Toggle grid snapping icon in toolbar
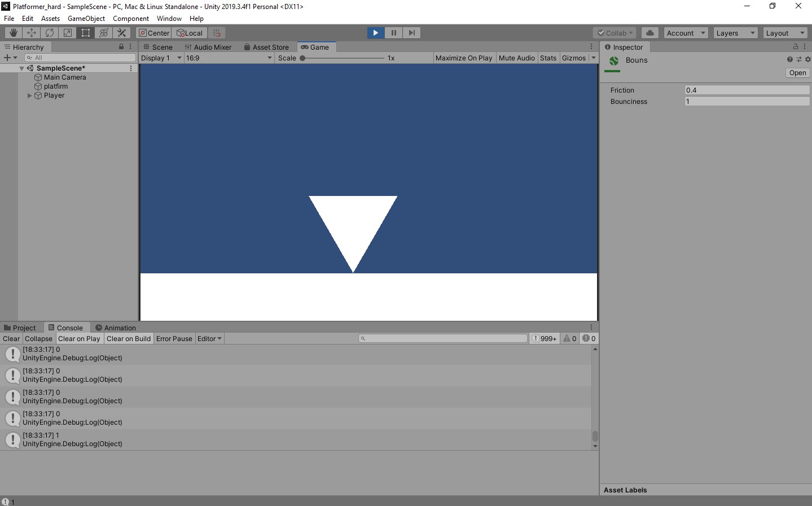Screen dimensions: 812x506 click(x=217, y=33)
